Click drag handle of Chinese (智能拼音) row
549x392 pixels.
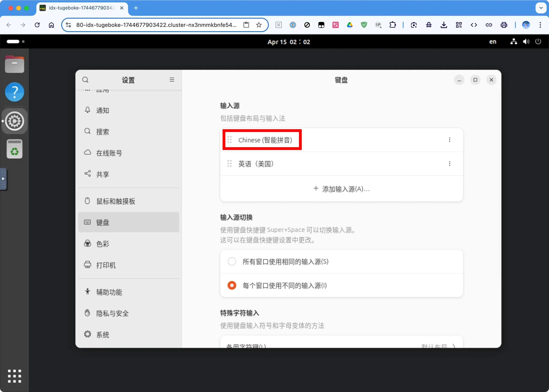pyautogui.click(x=229, y=140)
